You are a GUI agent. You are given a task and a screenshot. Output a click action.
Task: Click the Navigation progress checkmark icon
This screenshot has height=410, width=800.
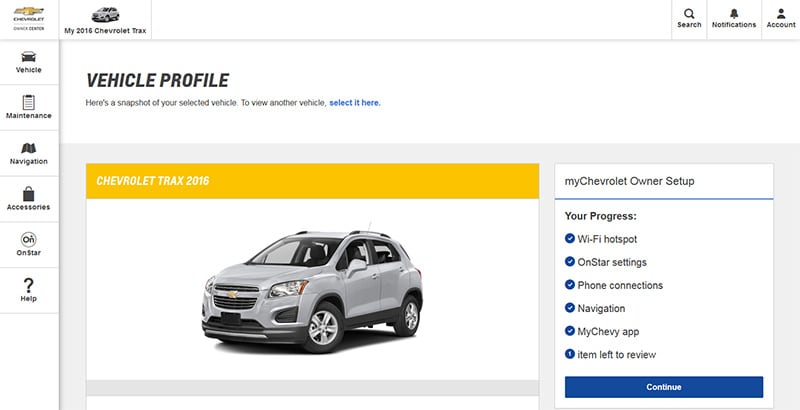click(x=570, y=308)
